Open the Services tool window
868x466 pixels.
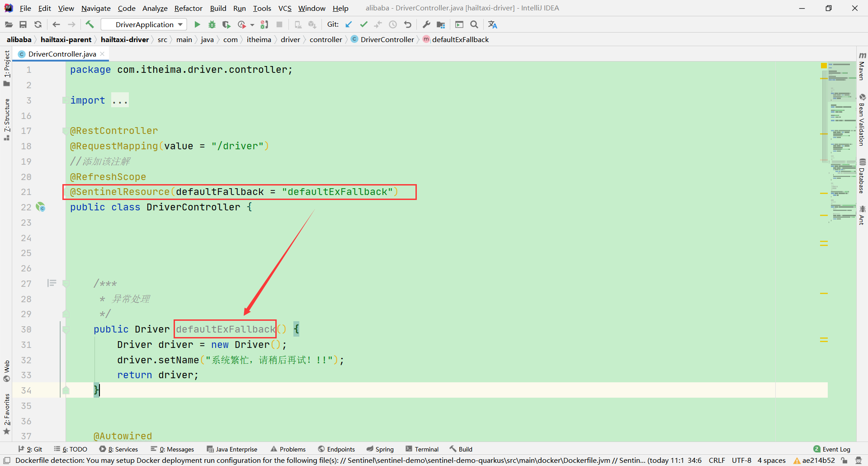(119, 449)
